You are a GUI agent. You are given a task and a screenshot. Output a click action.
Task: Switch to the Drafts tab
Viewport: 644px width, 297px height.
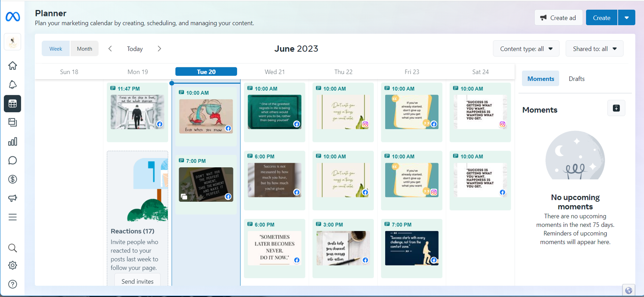(x=577, y=79)
